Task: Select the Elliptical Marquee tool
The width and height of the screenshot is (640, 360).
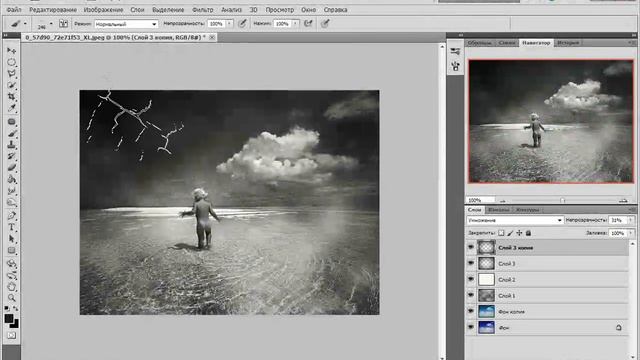Action: tap(11, 62)
